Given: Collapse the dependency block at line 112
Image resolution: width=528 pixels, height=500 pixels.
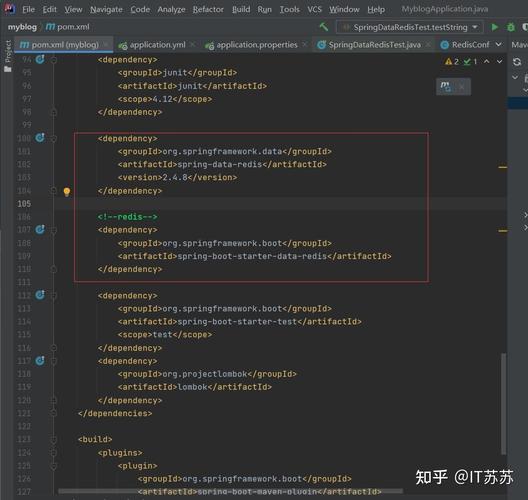Looking at the screenshot, I should coord(54,296).
